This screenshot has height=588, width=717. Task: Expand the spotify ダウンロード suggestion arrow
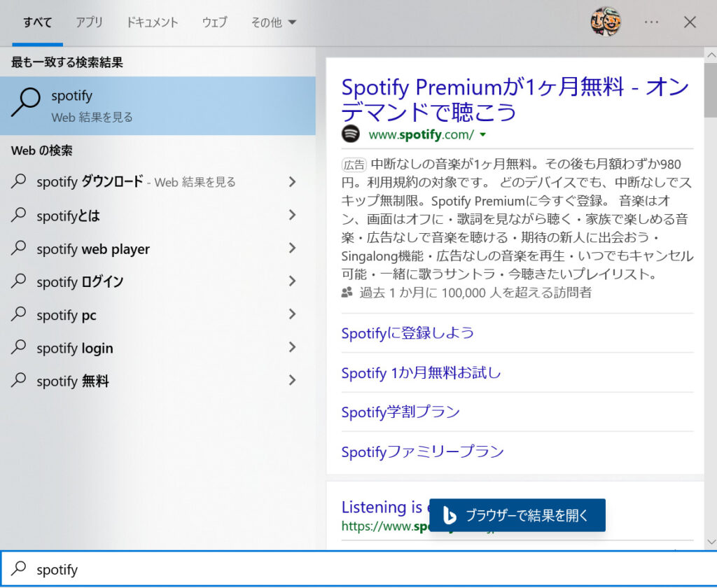click(x=293, y=182)
